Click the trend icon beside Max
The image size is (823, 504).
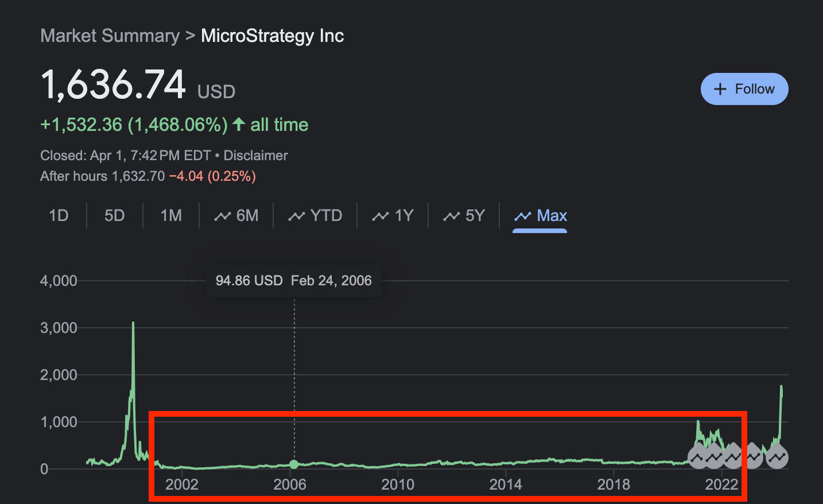(522, 216)
